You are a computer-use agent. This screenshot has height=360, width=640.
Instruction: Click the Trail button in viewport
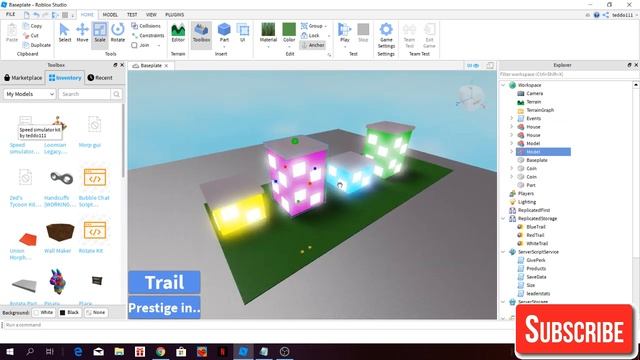[x=164, y=282]
